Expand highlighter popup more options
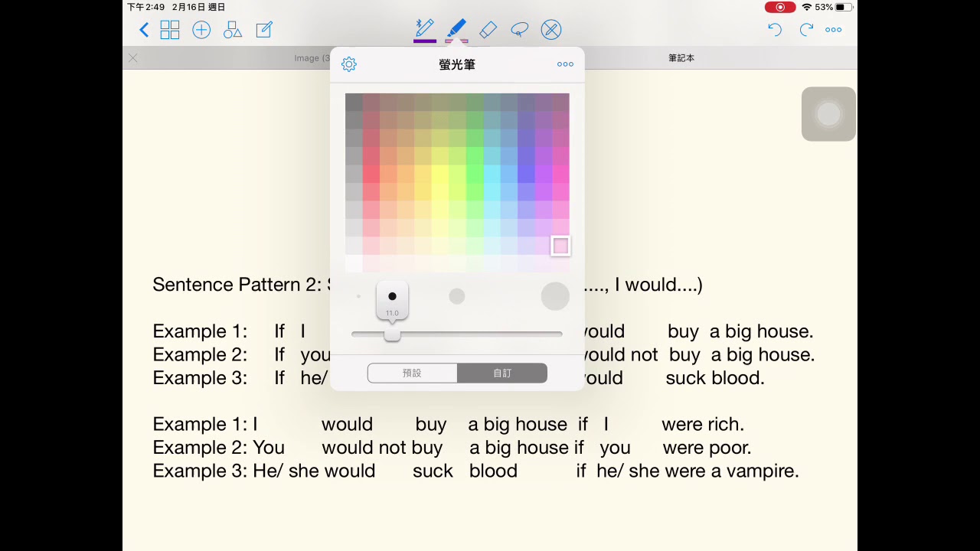Image resolution: width=980 pixels, height=551 pixels. [x=565, y=64]
